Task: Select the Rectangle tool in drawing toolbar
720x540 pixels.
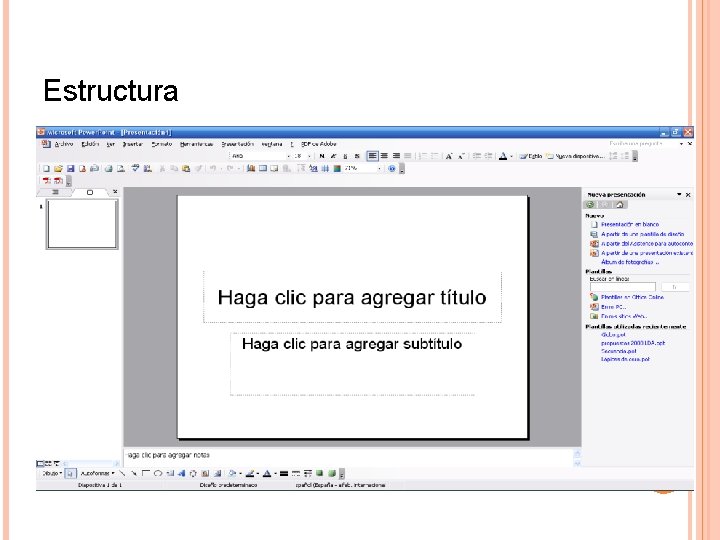Action: click(x=146, y=473)
